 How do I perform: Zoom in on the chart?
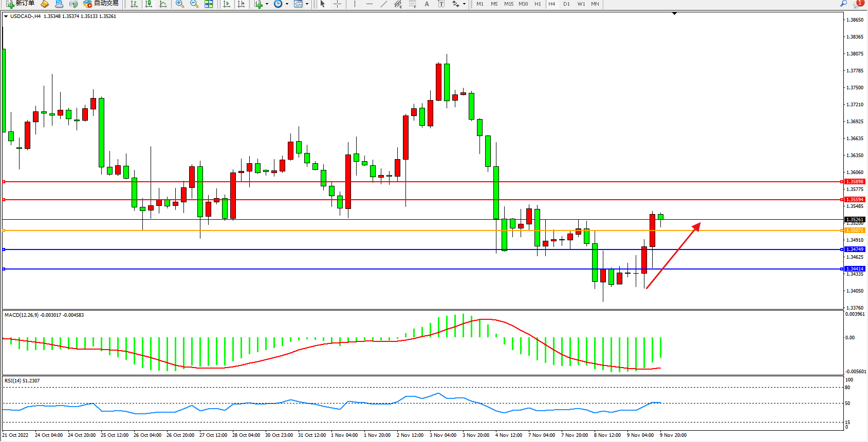tap(180, 4)
